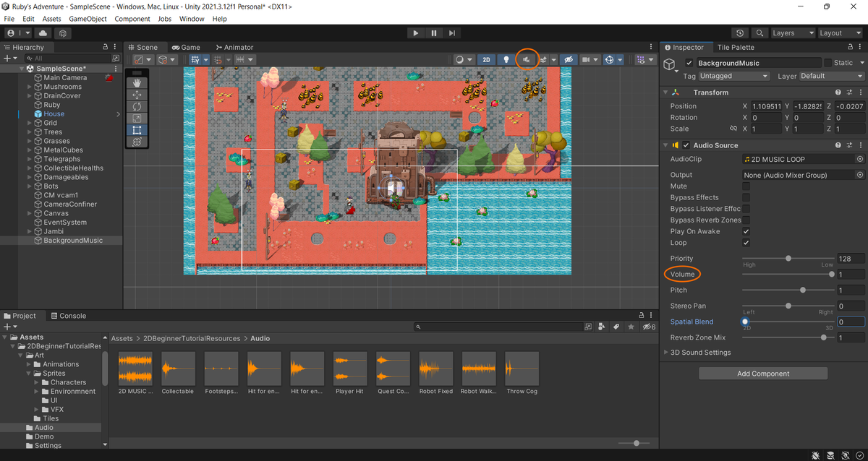Open the Tag Untagged dropdown
Image resolution: width=868 pixels, height=461 pixels.
(x=733, y=76)
